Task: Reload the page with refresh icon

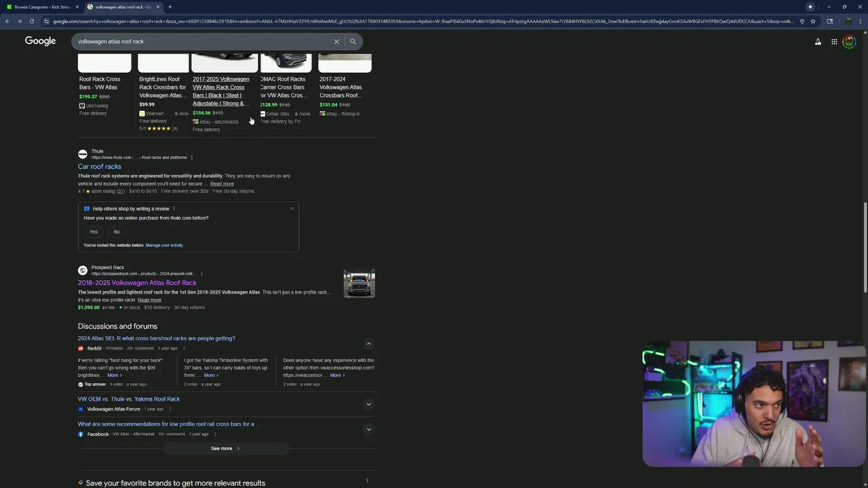Action: pyautogui.click(x=32, y=21)
